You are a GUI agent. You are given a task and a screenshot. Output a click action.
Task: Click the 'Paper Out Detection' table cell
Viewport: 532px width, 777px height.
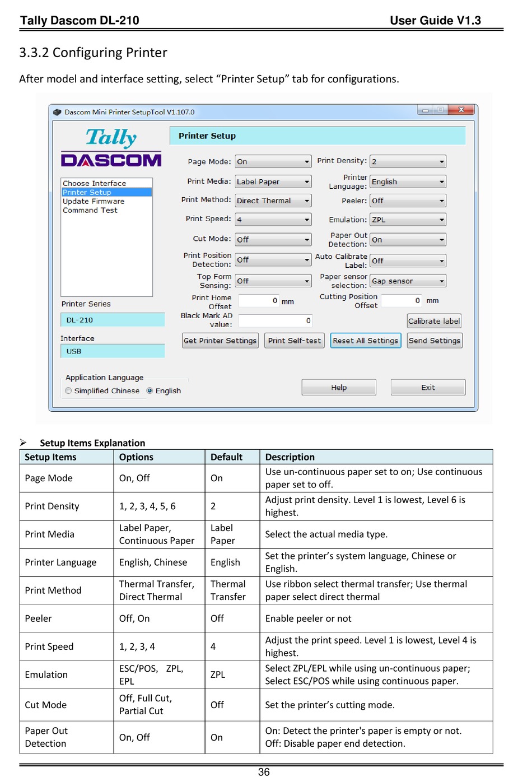coord(67,737)
